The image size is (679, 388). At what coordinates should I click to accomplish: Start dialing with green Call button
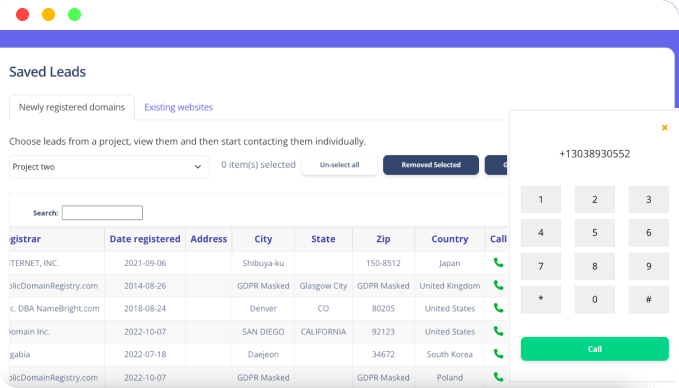(595, 349)
